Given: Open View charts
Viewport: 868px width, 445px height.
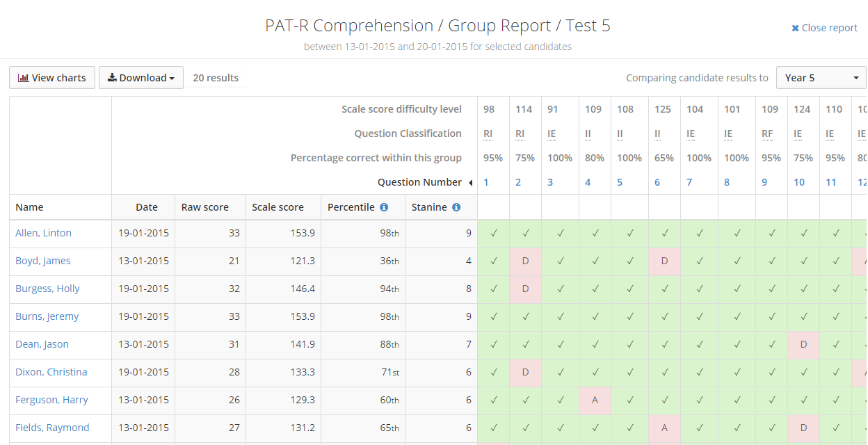Looking at the screenshot, I should point(52,78).
